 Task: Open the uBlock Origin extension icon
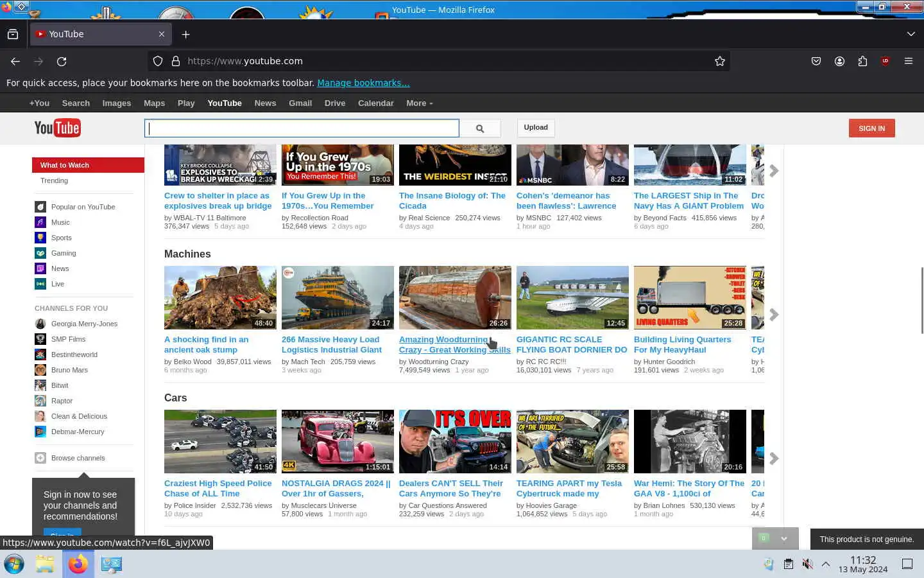coord(886,61)
